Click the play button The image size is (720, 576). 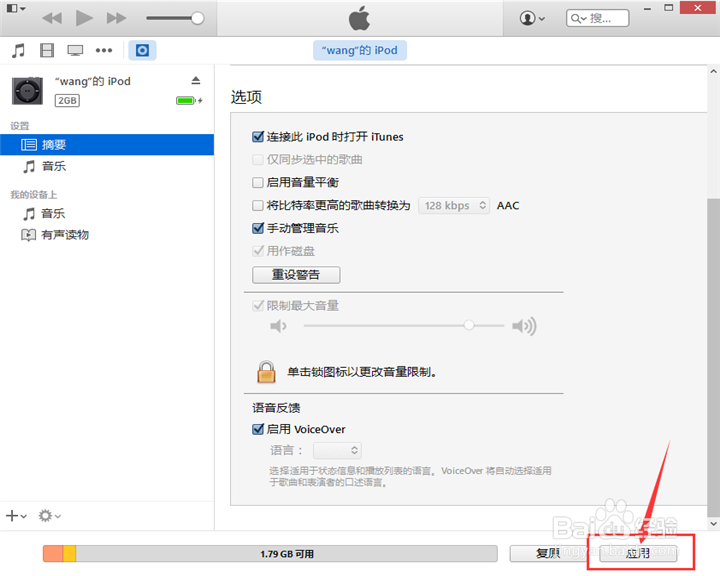pyautogui.click(x=84, y=18)
